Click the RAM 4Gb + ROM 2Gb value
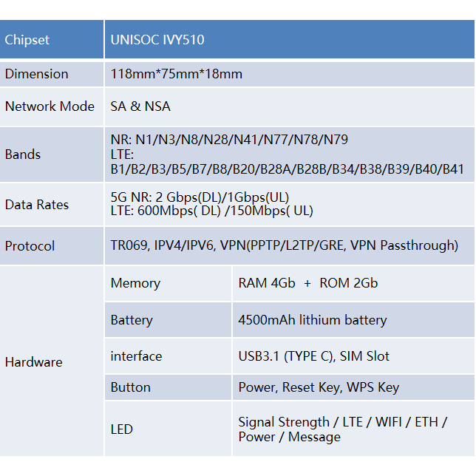476x476 pixels. tap(308, 283)
